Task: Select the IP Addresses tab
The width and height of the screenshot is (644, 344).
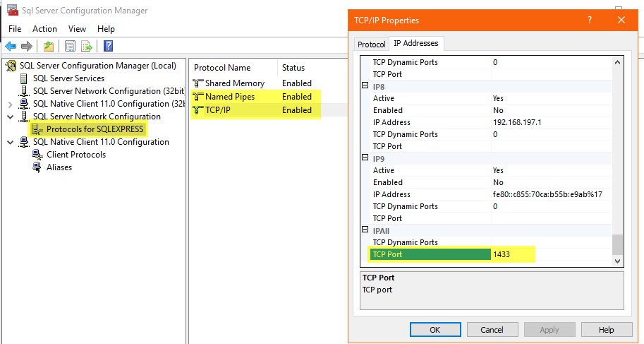Action: [x=416, y=43]
